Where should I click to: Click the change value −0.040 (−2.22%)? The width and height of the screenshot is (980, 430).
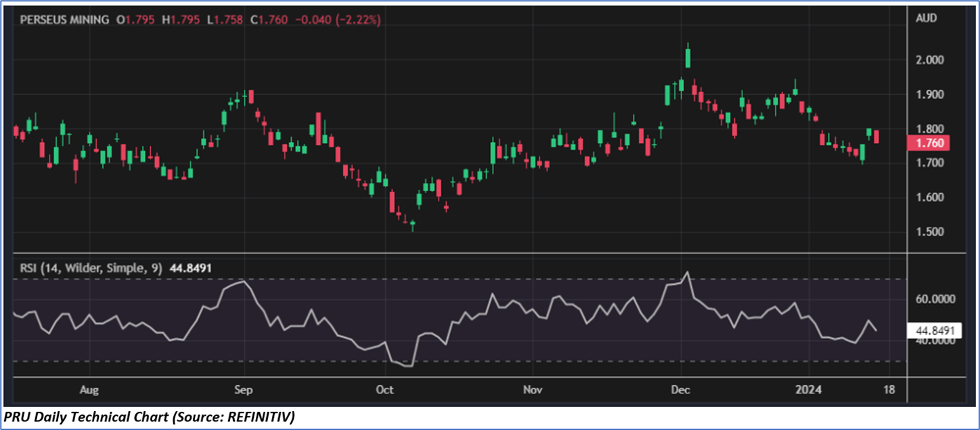338,20
